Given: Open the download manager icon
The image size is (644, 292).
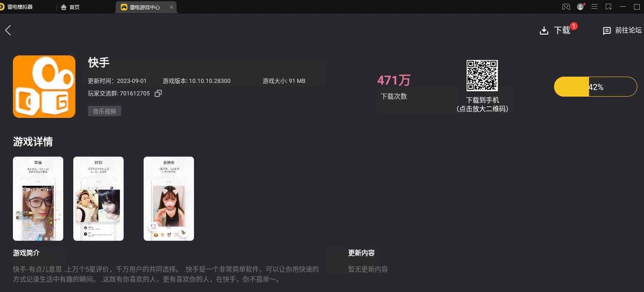Looking at the screenshot, I should (x=544, y=31).
